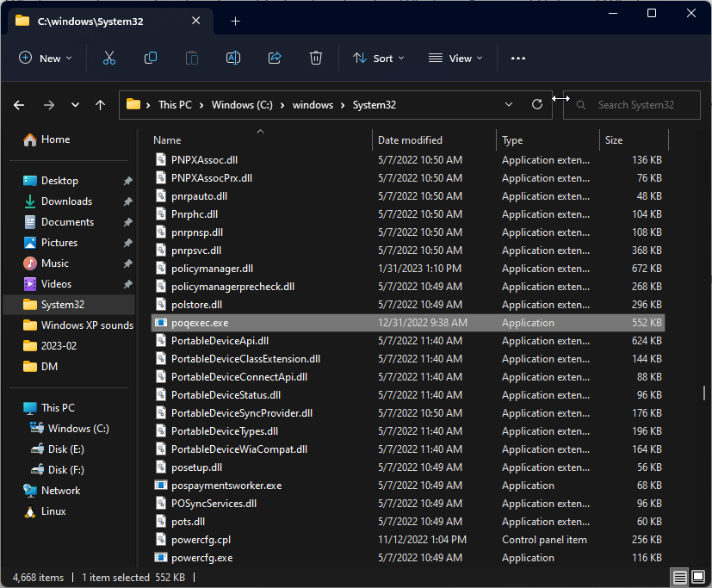Image resolution: width=712 pixels, height=588 pixels.
Task: Click the Copy icon in toolbar
Action: coord(151,58)
